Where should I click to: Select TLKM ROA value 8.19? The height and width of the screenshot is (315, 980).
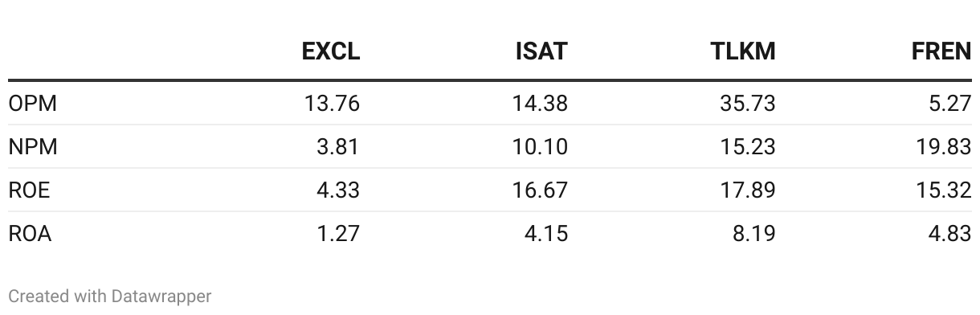[x=753, y=234]
